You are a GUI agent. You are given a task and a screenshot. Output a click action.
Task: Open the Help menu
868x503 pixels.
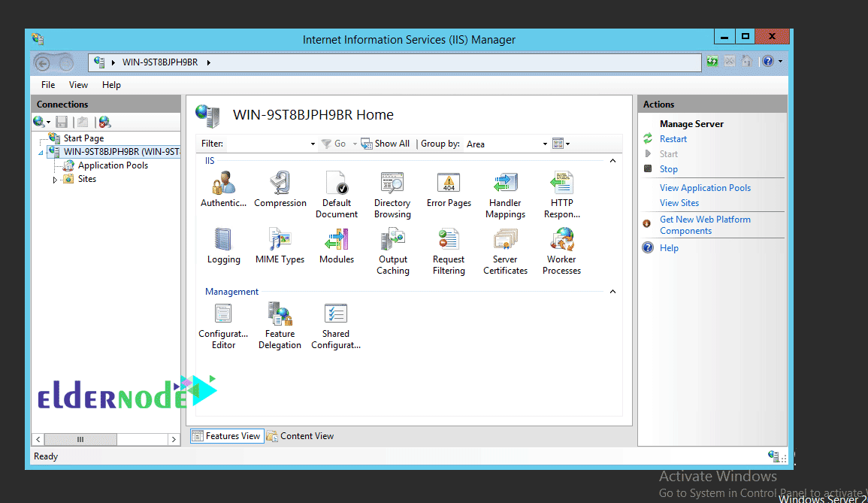(x=111, y=85)
